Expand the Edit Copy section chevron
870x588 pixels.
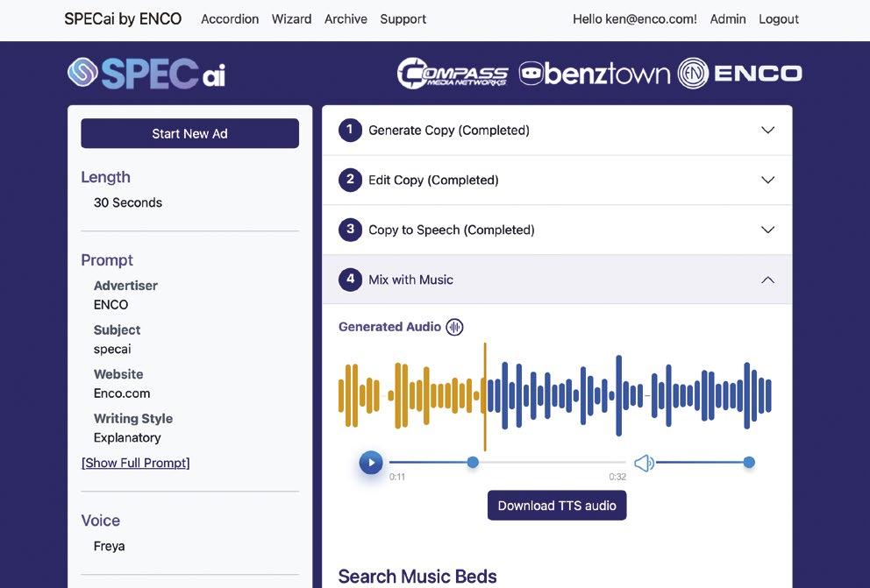coord(768,181)
